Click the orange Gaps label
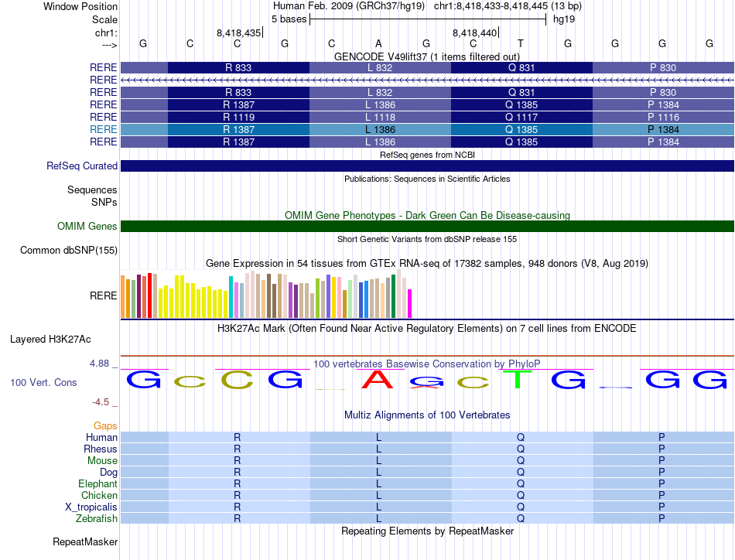Image resolution: width=735 pixels, height=560 pixels. click(x=105, y=425)
